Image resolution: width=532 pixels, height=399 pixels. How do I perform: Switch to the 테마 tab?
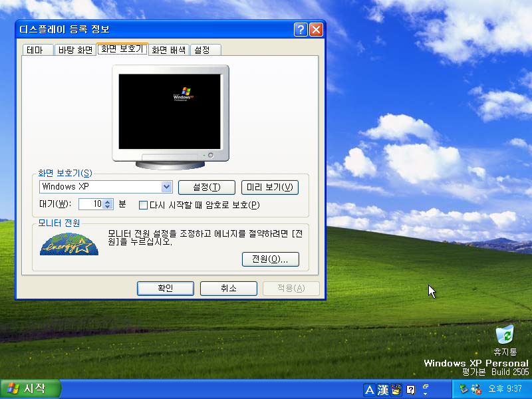pos(38,50)
